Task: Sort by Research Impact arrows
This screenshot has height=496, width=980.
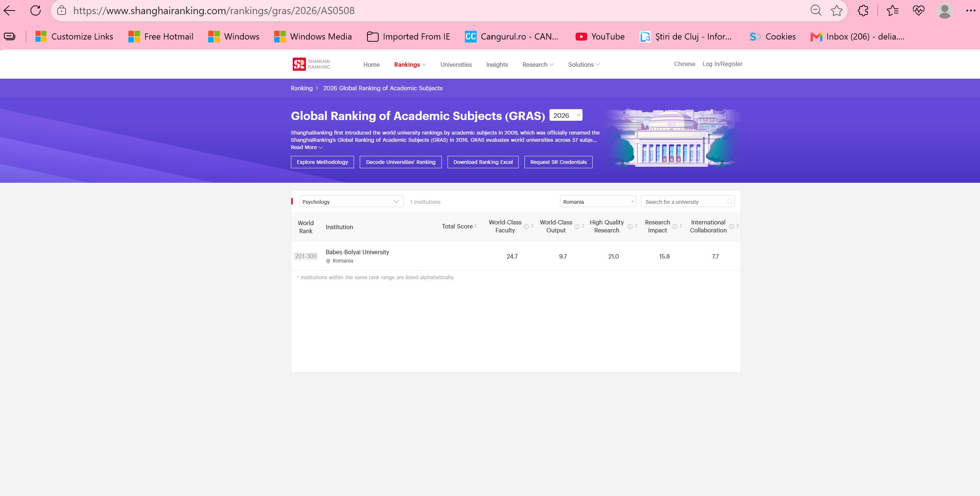Action: coord(681,226)
